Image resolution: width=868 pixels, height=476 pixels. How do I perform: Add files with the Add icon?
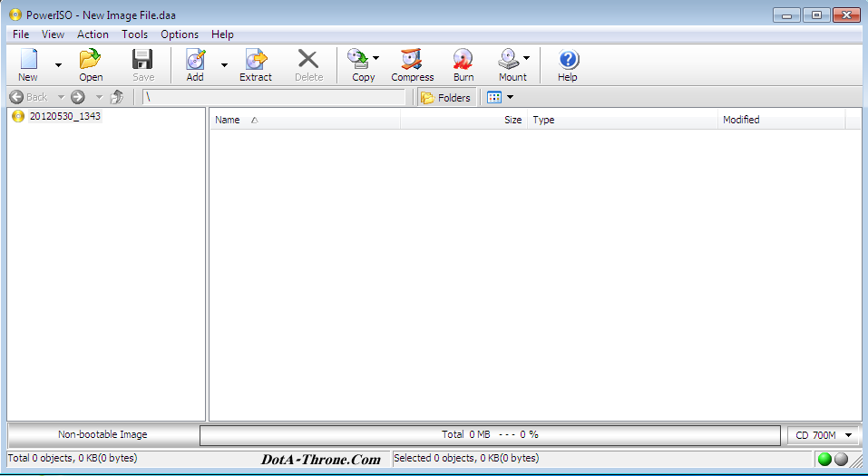pyautogui.click(x=195, y=59)
